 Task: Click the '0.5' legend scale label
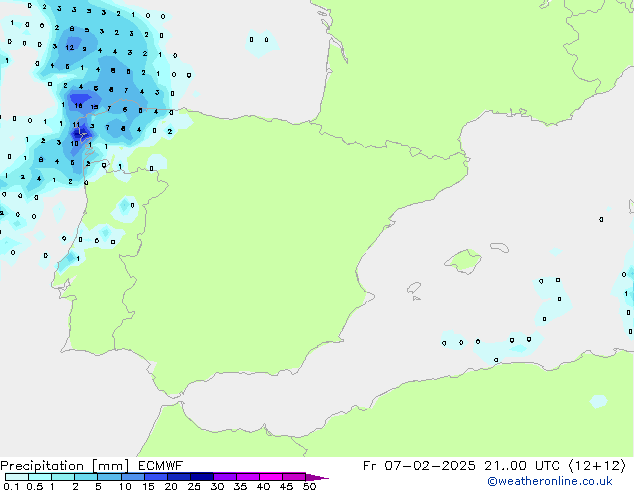pos(35,486)
